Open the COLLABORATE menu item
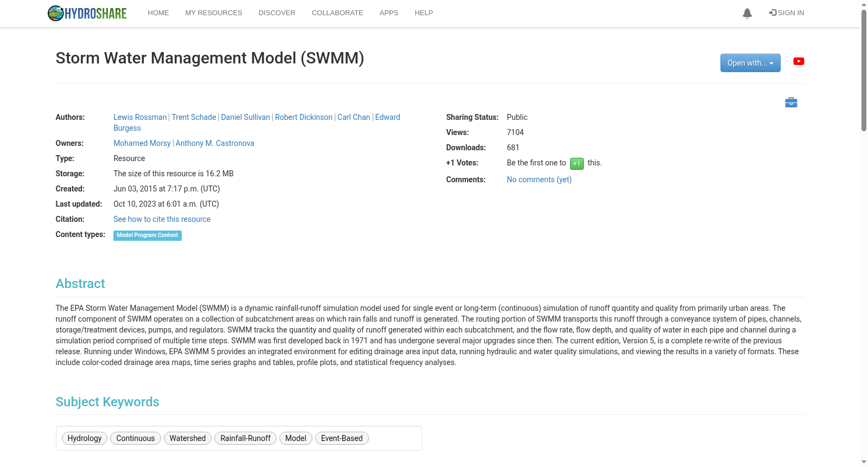This screenshot has height=467, width=868. [337, 13]
